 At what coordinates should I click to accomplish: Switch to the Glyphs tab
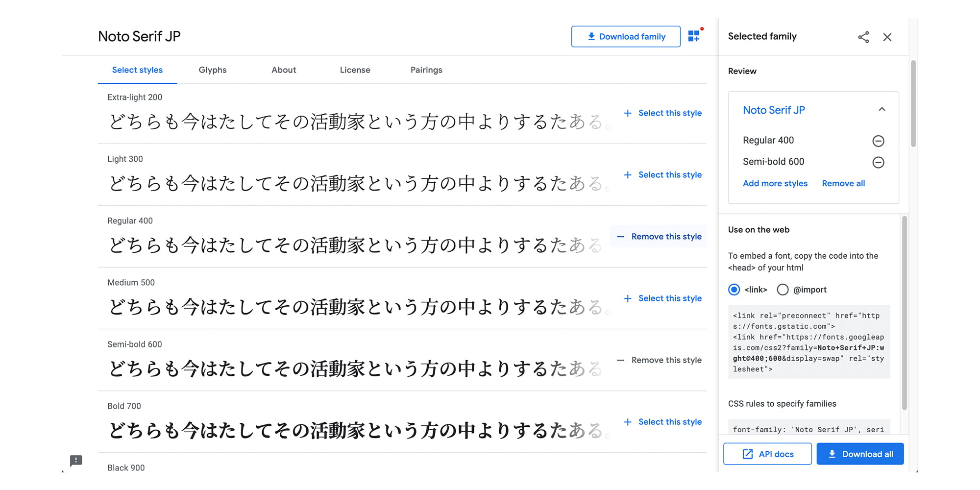pyautogui.click(x=213, y=70)
